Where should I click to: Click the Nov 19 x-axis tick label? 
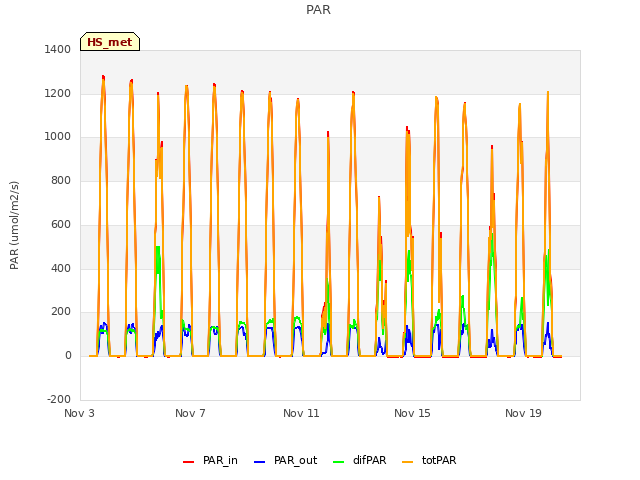tap(523, 413)
